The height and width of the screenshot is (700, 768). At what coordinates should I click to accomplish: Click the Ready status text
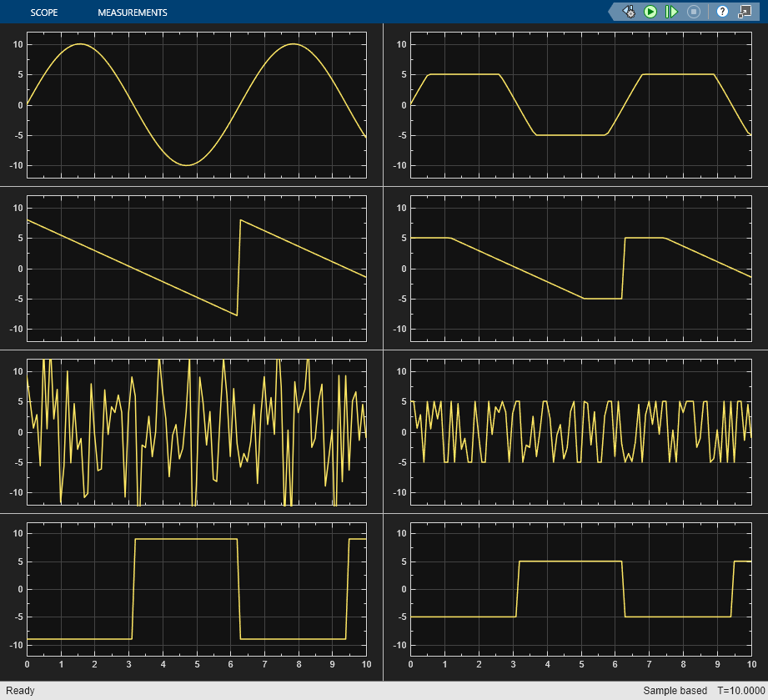[x=20, y=691]
